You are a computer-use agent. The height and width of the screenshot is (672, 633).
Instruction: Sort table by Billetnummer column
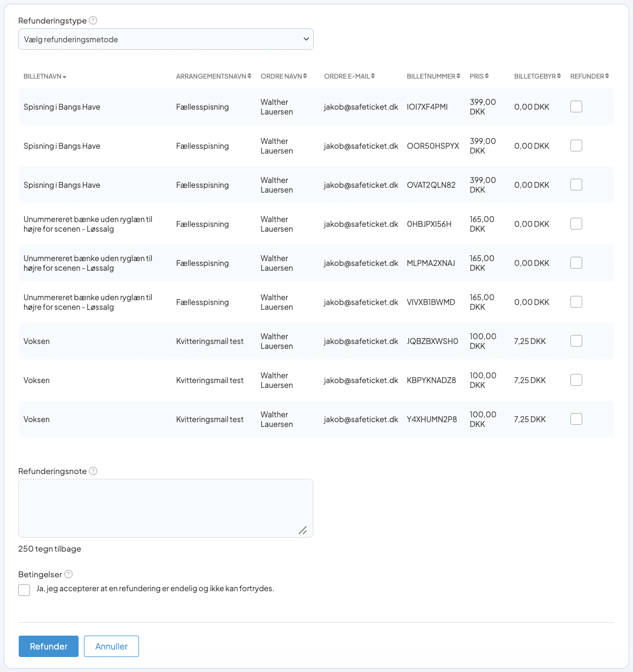tap(458, 76)
